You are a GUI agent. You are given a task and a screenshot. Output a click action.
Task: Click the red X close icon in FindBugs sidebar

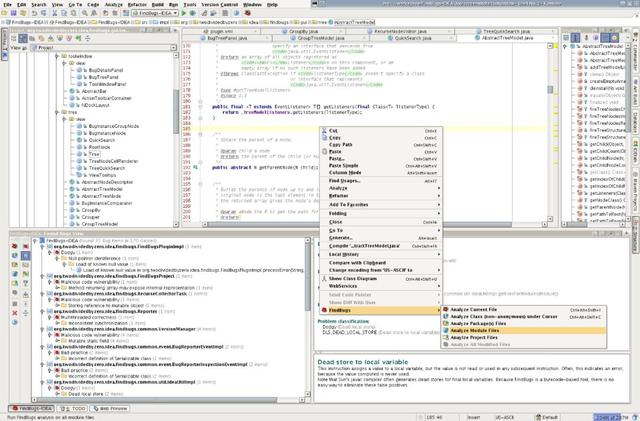(x=15, y=313)
